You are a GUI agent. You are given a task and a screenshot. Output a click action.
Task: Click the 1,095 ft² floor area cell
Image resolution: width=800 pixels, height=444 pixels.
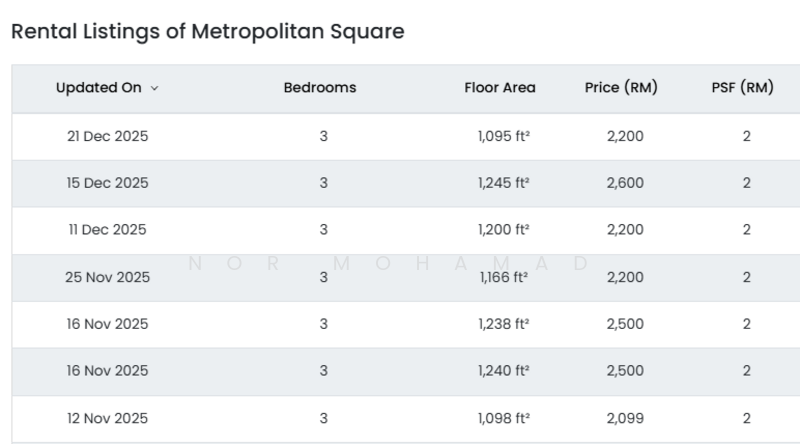[x=503, y=137]
